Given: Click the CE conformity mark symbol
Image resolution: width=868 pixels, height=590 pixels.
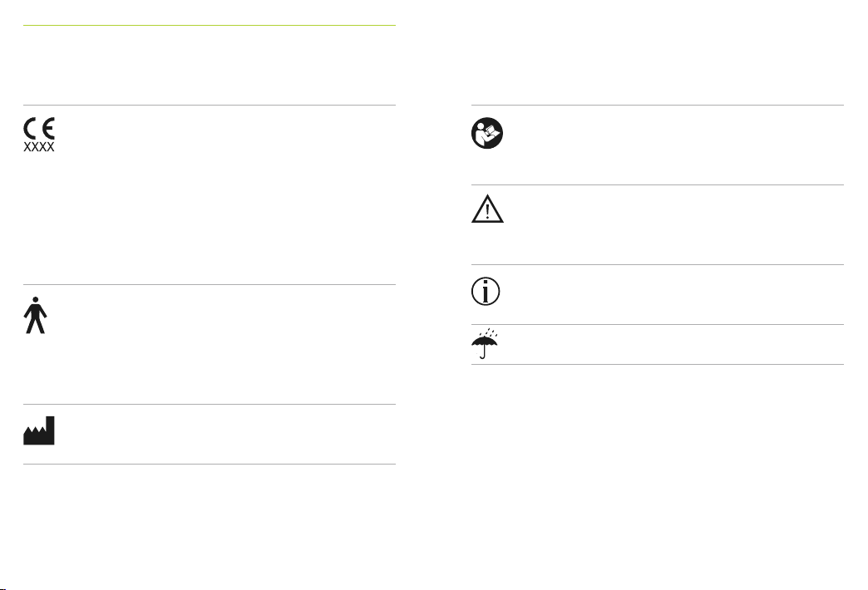Looking at the screenshot, I should 39,129.
